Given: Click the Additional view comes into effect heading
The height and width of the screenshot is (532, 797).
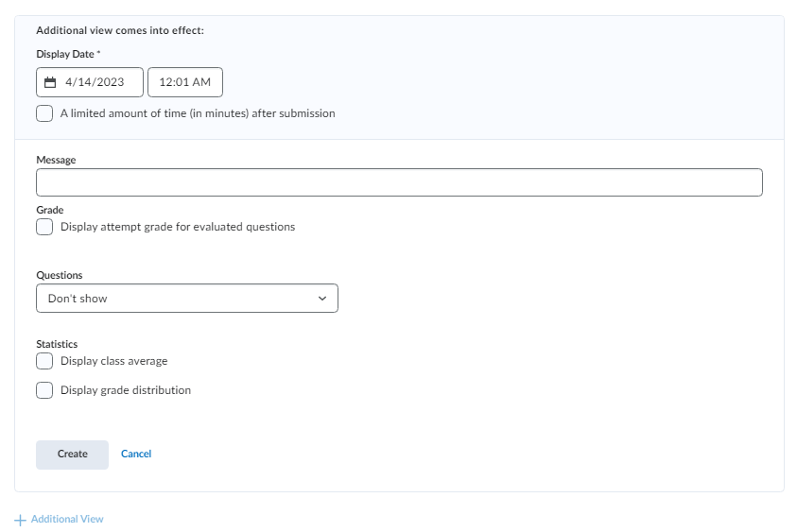Looking at the screenshot, I should tap(120, 30).
